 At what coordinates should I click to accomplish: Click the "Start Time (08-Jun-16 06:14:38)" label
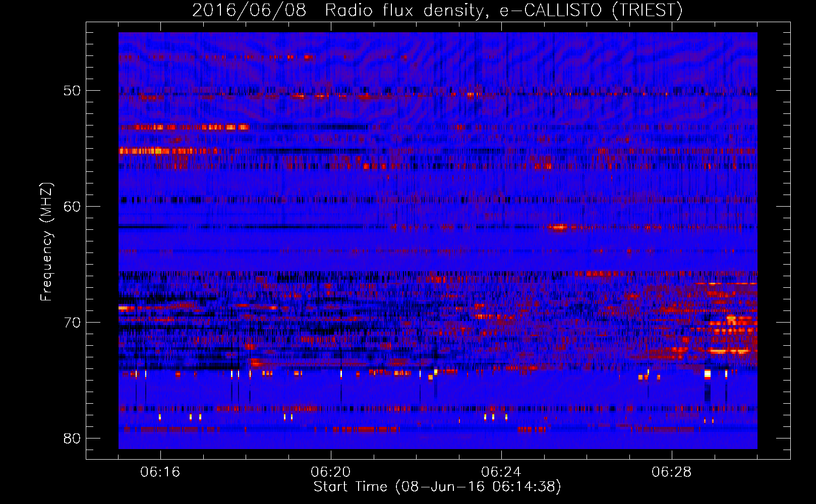[x=437, y=487]
